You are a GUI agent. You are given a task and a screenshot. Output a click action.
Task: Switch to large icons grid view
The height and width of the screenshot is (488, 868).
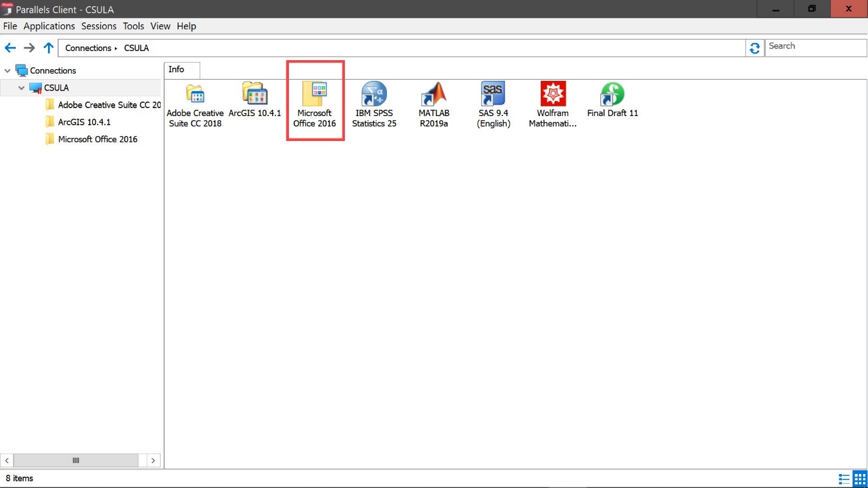(859, 478)
